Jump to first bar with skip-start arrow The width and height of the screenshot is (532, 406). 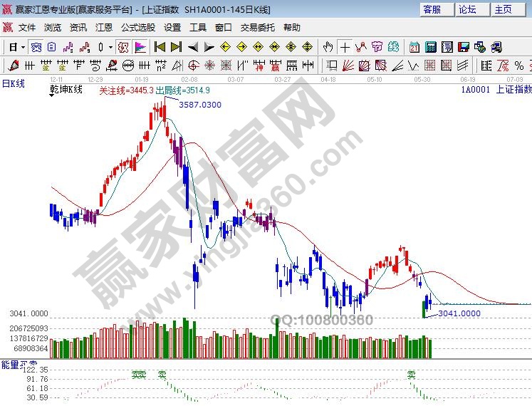tap(160, 47)
